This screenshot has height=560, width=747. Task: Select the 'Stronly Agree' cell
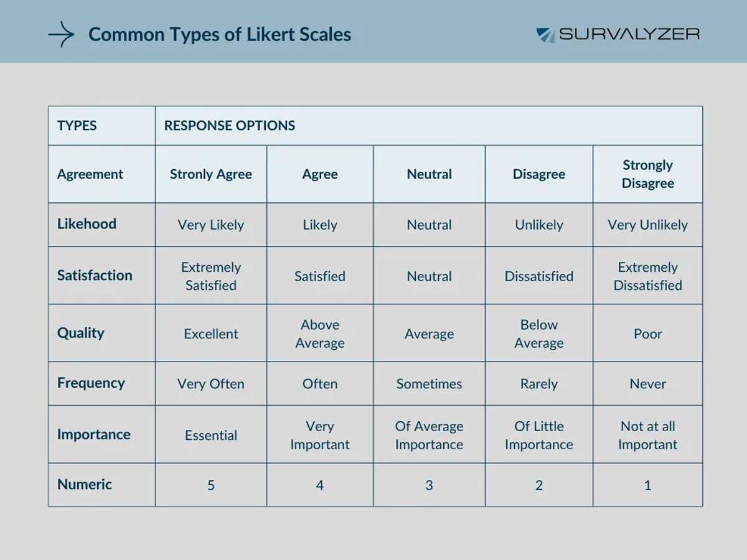pos(211,175)
